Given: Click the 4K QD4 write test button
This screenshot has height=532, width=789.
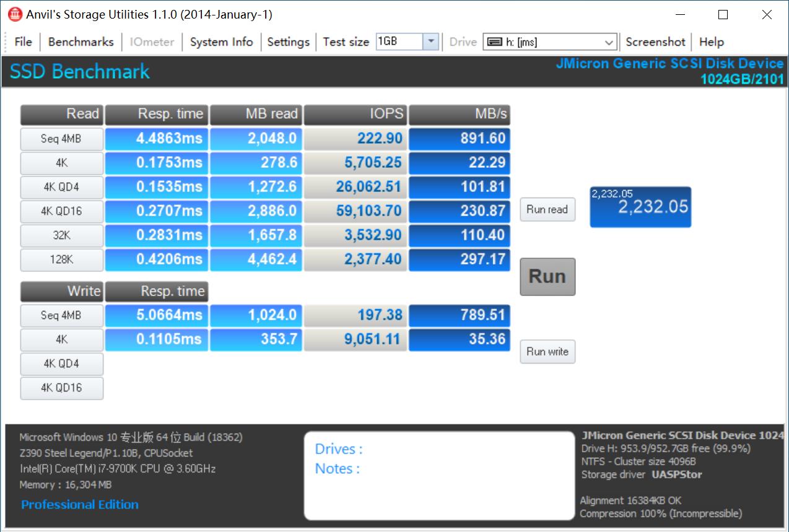Looking at the screenshot, I should (x=61, y=364).
